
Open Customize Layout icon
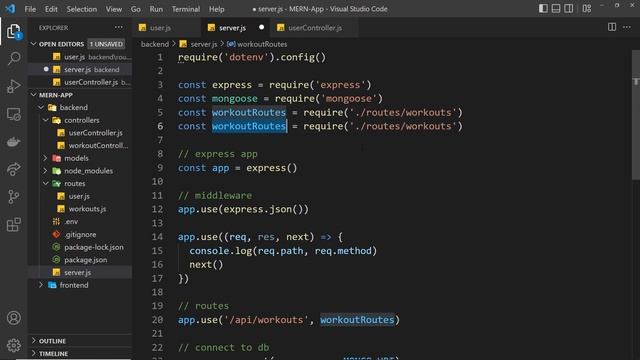(587, 9)
